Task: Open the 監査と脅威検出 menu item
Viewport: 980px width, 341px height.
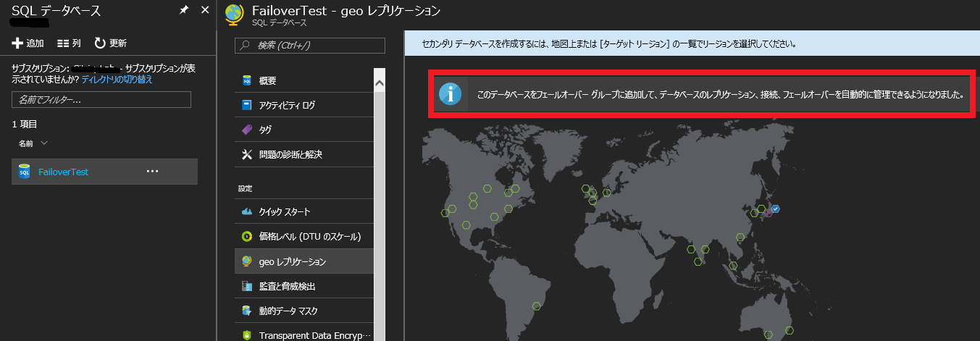Action: pos(304,286)
